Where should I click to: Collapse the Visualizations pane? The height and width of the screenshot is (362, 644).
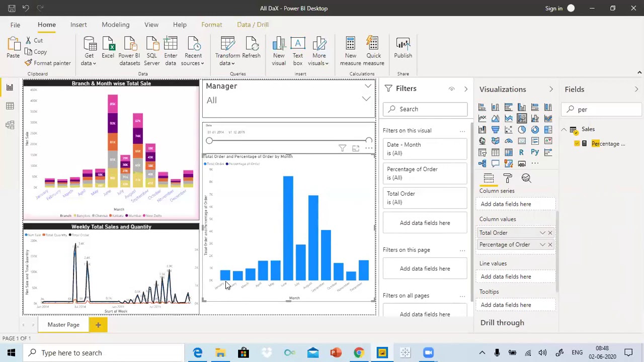(551, 89)
